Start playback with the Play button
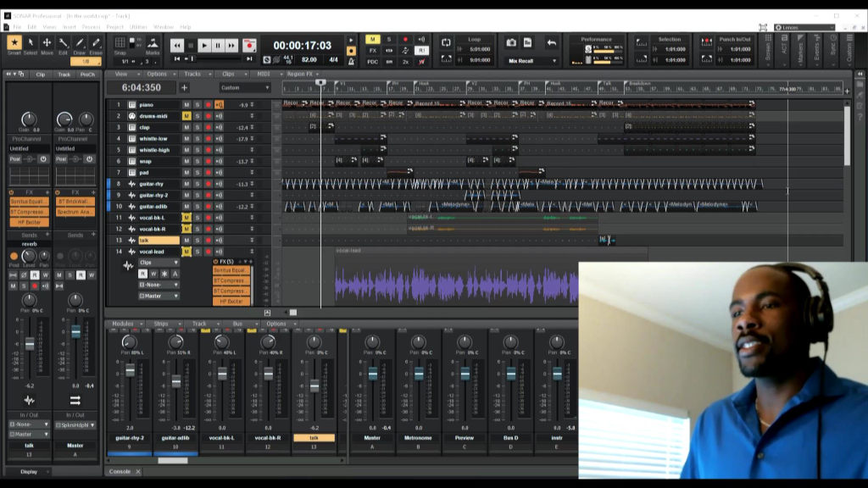The width and height of the screenshot is (868, 488). 204,46
